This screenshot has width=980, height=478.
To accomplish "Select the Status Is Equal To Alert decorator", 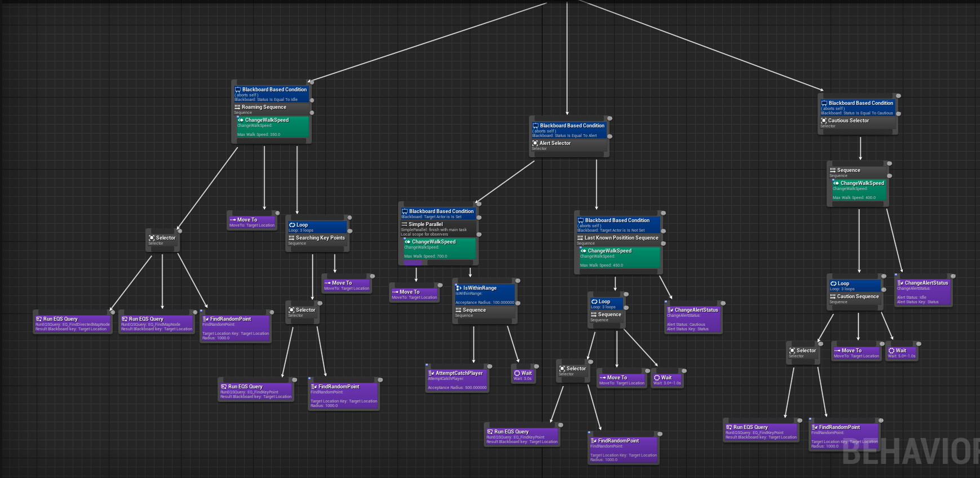I will [568, 130].
